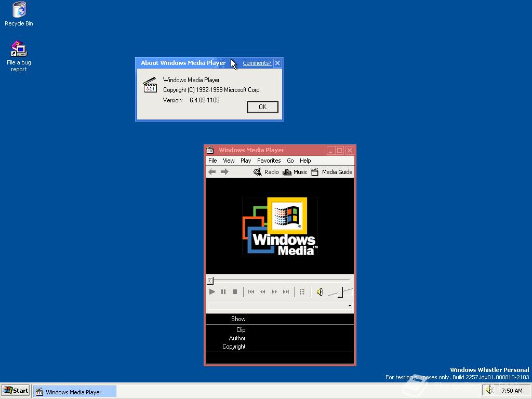This screenshot has width=532, height=399.
Task: Click the Clip: label in info panel
Action: coord(241,330)
